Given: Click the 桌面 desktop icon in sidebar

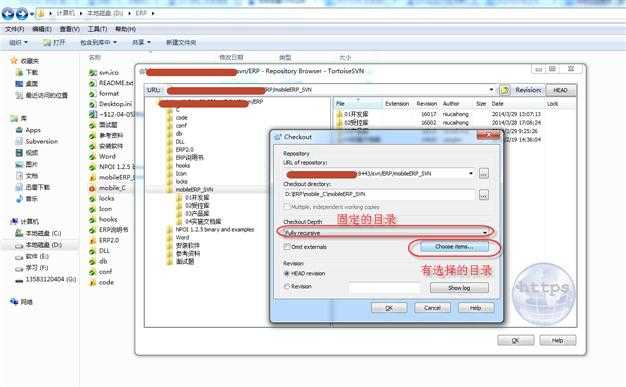Looking at the screenshot, I should point(19,84).
